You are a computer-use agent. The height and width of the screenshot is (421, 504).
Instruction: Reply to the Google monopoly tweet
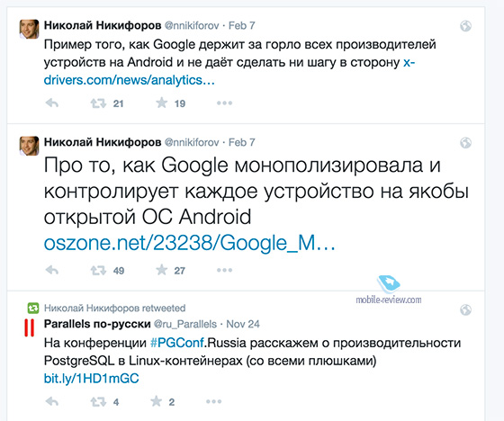tap(52, 270)
